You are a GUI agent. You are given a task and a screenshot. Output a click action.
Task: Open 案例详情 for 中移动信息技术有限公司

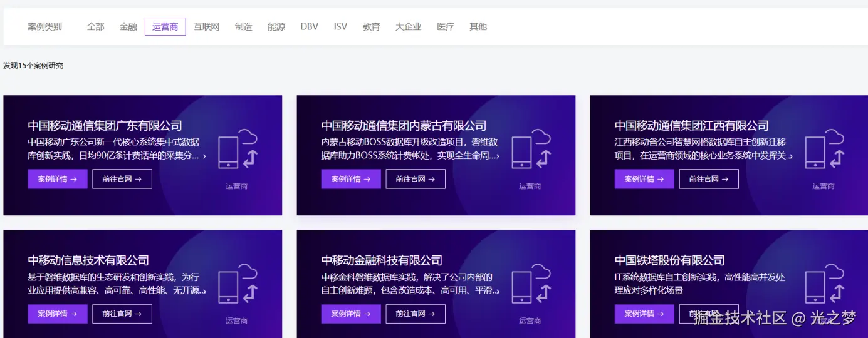click(58, 314)
